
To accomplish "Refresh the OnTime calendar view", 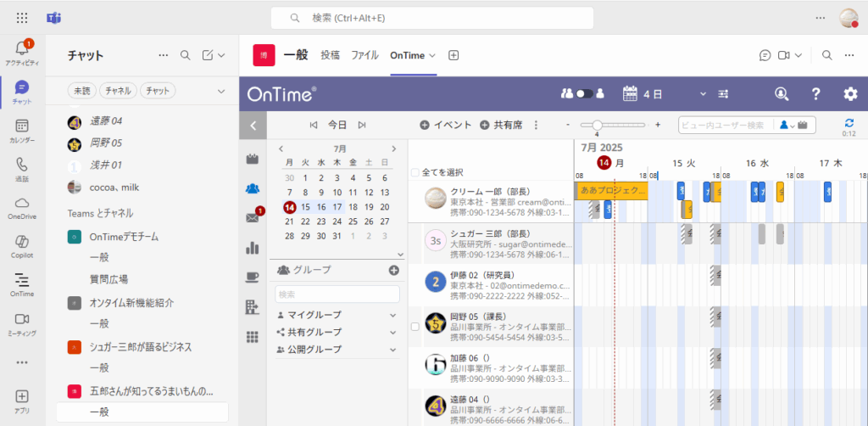I will (849, 123).
